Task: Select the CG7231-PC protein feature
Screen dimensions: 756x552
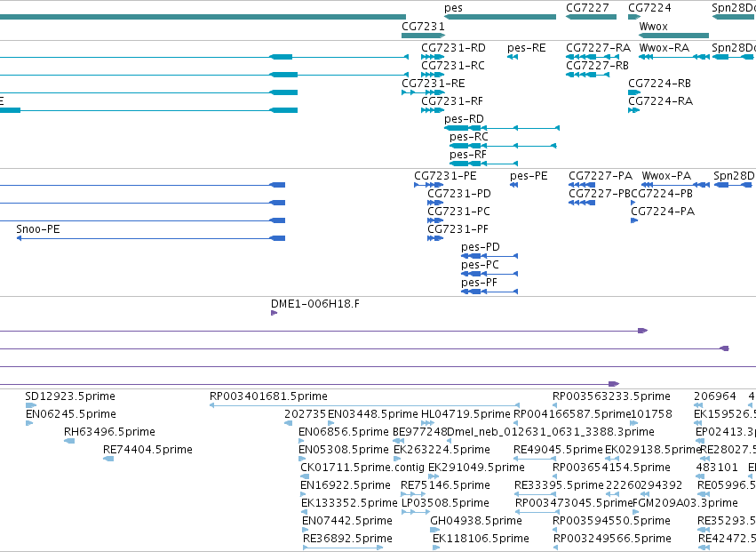Action: pyautogui.click(x=435, y=221)
